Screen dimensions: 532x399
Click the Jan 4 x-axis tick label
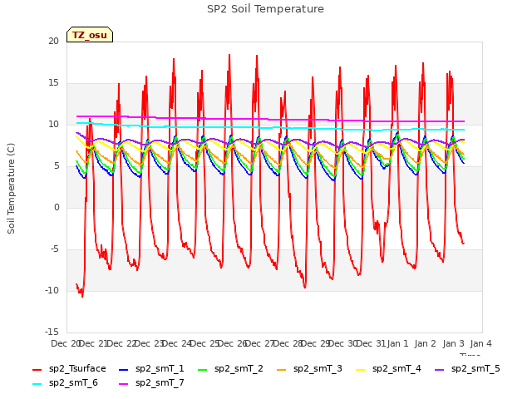[x=481, y=343]
